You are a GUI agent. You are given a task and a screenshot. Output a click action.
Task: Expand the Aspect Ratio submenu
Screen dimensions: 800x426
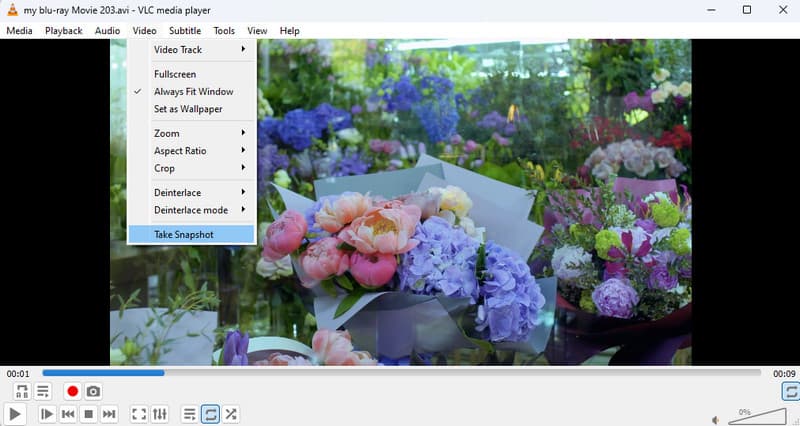191,151
